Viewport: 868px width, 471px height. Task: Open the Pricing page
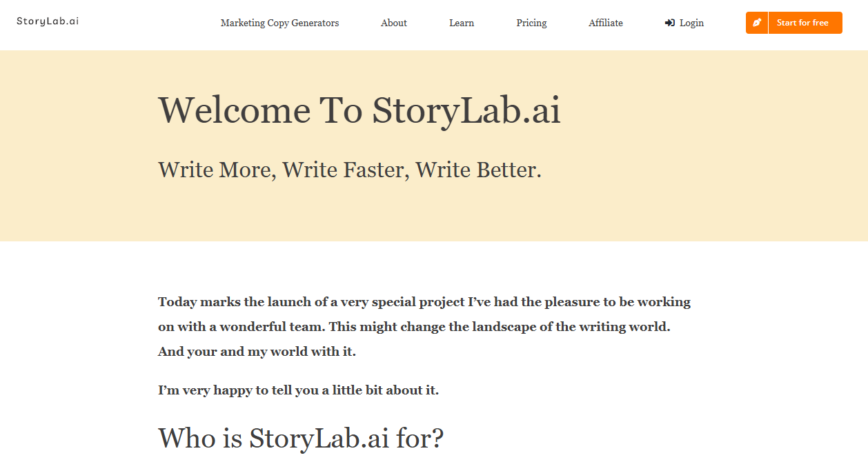531,23
